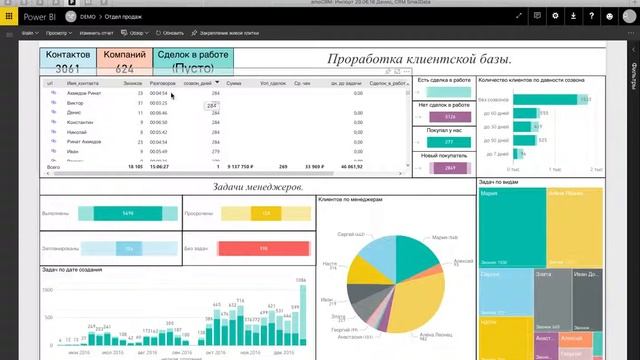Click the feedback smiley face icon
Screen dimensions: 640x360
point(609,16)
